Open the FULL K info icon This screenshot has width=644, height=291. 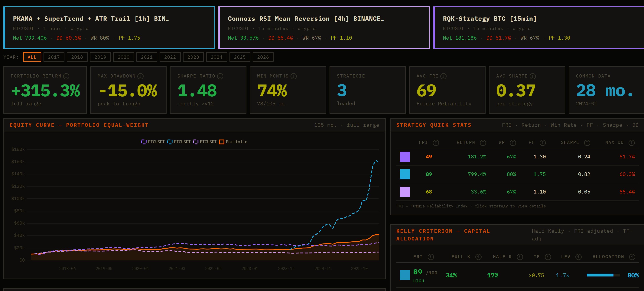(x=478, y=257)
